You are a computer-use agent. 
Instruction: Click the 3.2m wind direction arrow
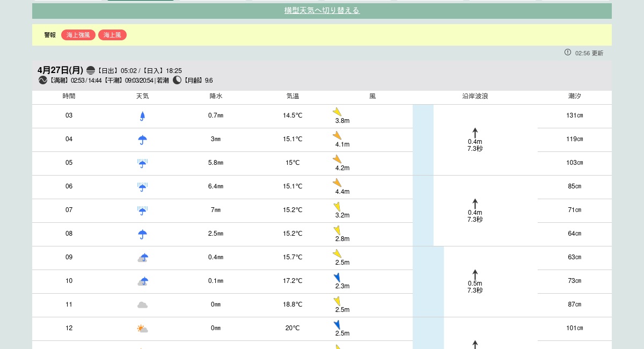click(x=337, y=207)
